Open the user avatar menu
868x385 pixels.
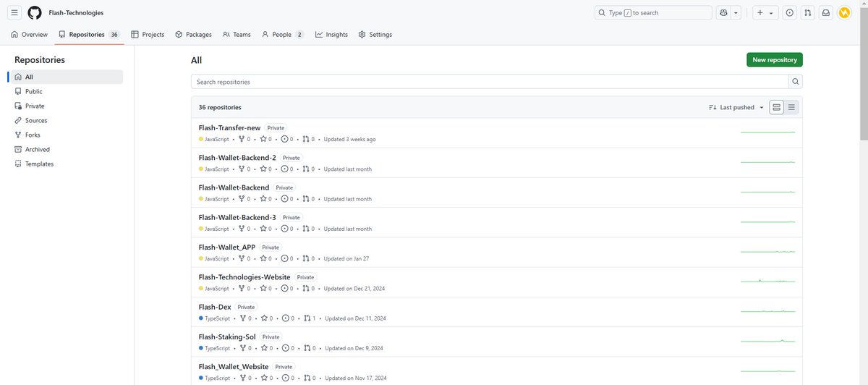(844, 12)
